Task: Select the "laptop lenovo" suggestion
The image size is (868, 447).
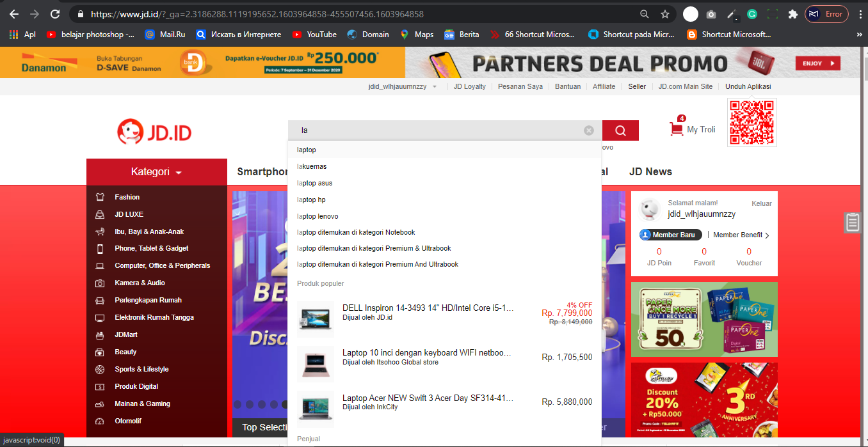Action: tap(444, 216)
